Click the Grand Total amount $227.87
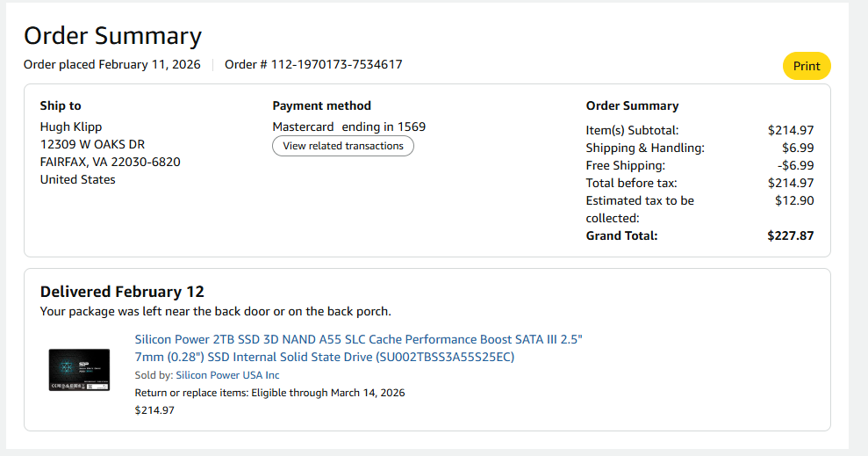 pyautogui.click(x=790, y=235)
